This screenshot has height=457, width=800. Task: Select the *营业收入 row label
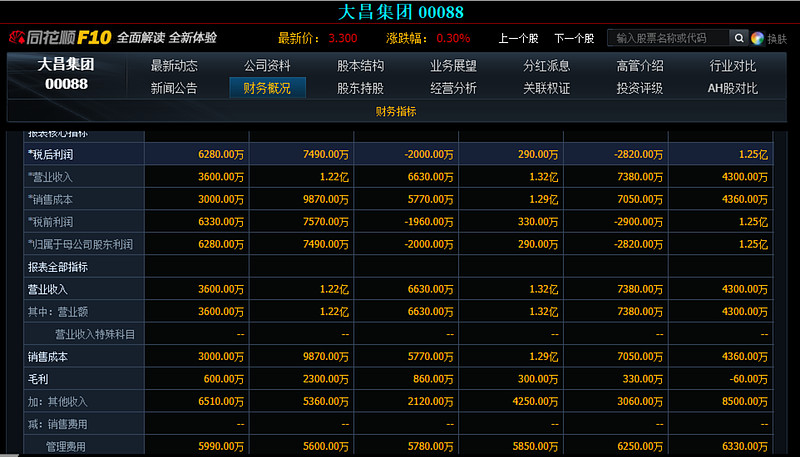[x=51, y=177]
